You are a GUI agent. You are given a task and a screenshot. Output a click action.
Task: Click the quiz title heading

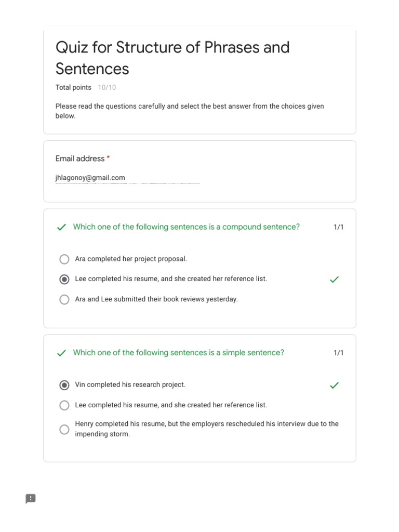pyautogui.click(x=172, y=58)
